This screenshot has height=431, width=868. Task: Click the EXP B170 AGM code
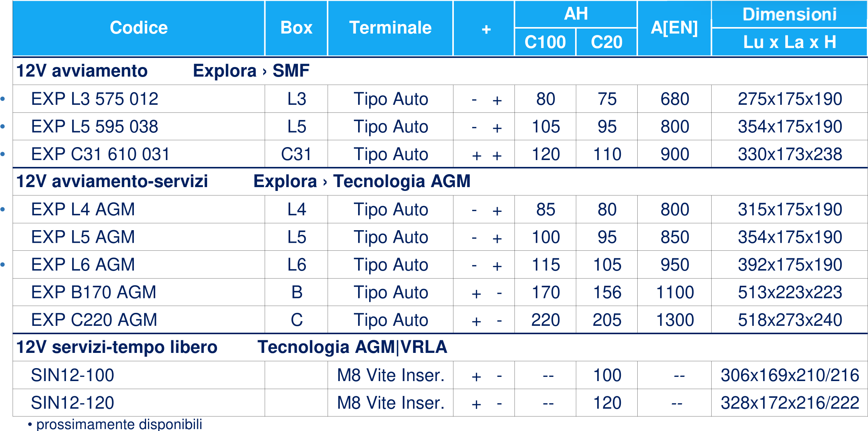(x=94, y=292)
